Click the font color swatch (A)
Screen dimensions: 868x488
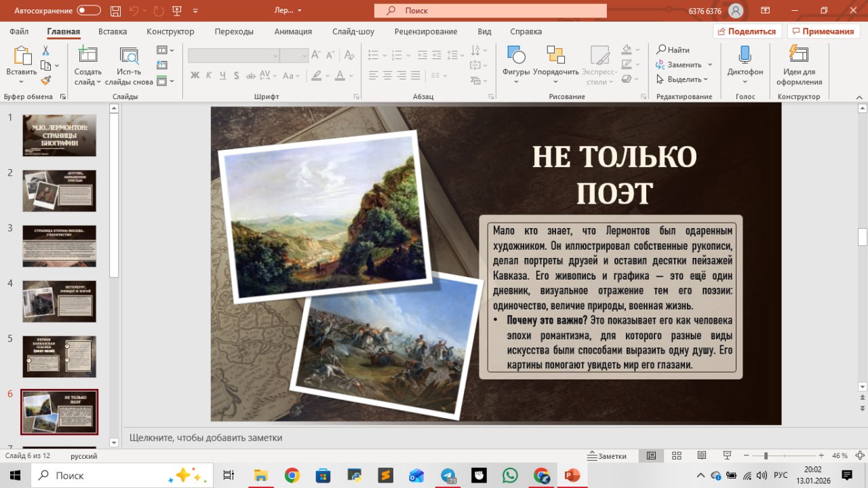pyautogui.click(x=339, y=75)
